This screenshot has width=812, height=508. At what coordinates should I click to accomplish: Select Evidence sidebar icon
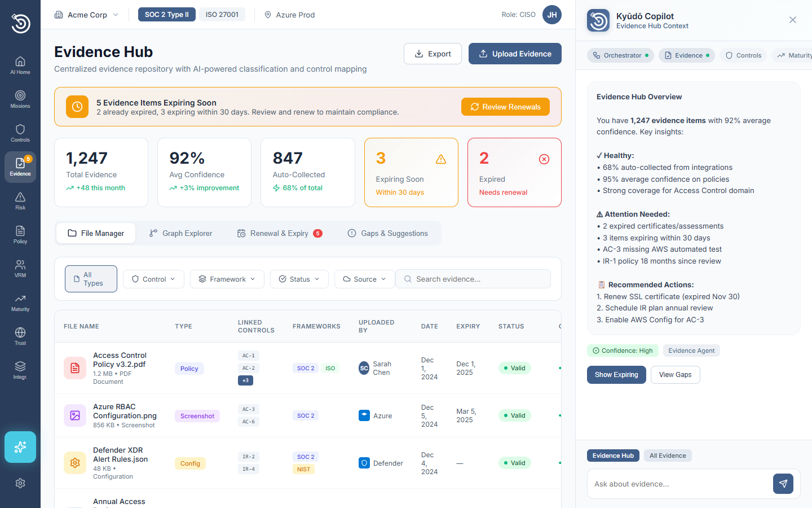point(20,167)
